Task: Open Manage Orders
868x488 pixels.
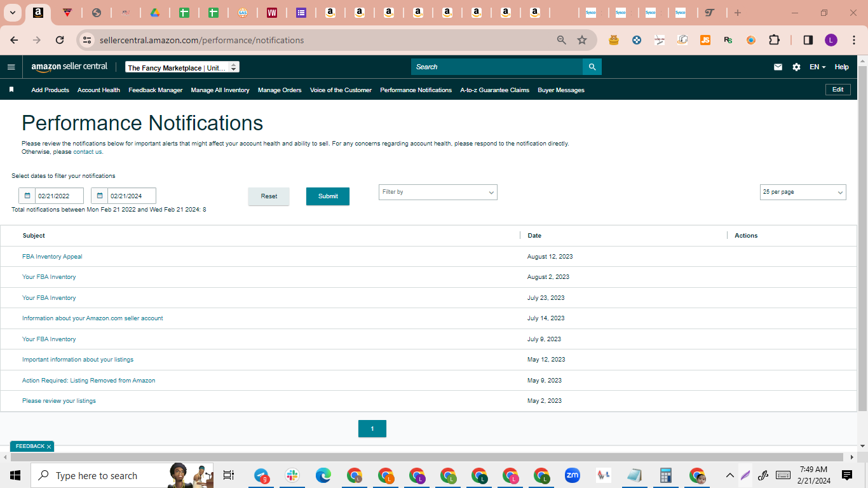Action: [280, 90]
